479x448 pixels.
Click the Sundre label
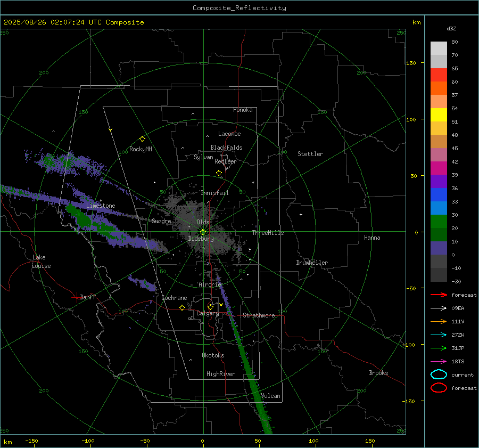(161, 221)
